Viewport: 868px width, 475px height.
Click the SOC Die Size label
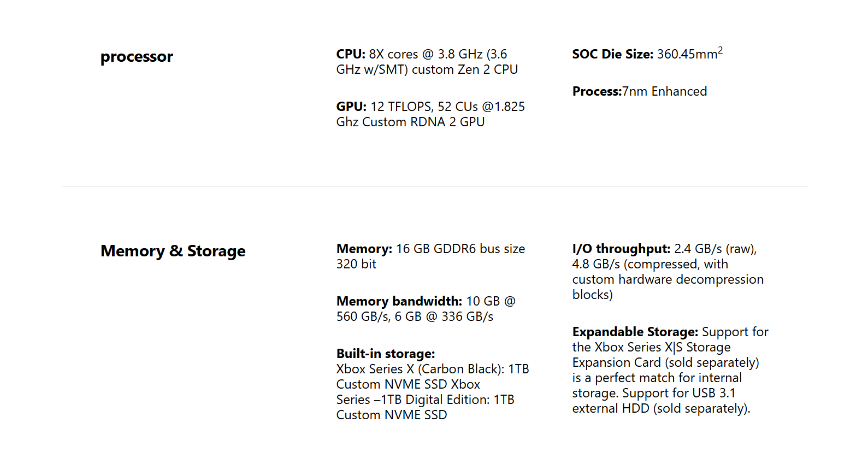tap(613, 54)
